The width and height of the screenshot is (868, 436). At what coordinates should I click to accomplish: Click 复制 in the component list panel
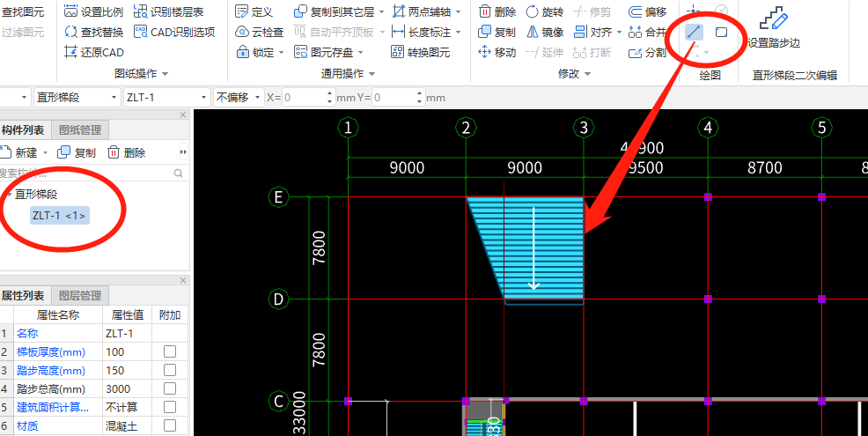(77, 152)
